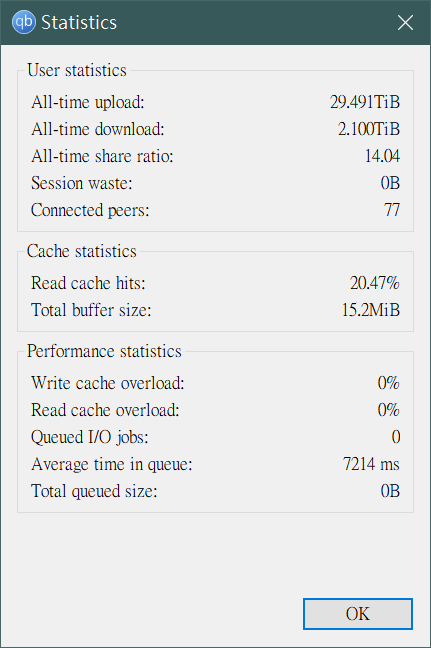
Task: Click the Statistics title text
Action: click(x=79, y=22)
